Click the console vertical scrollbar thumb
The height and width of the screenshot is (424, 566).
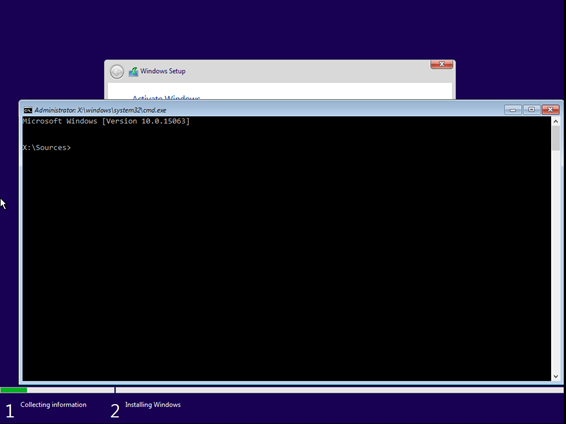pyautogui.click(x=556, y=138)
